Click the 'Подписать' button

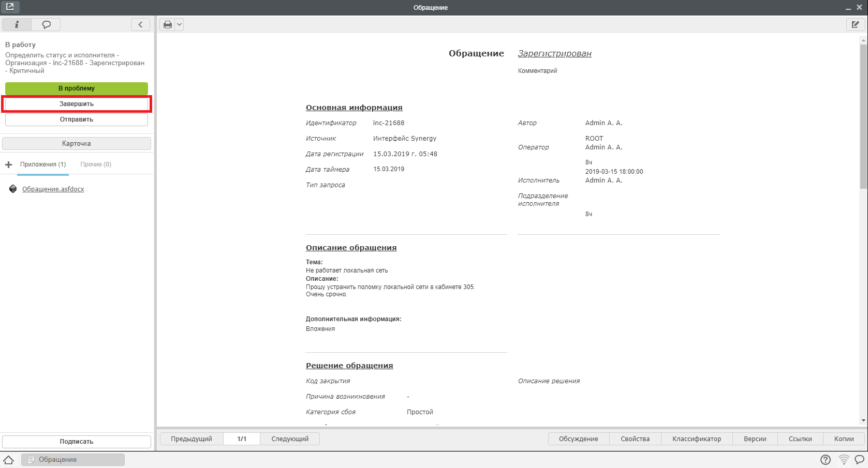(77, 442)
